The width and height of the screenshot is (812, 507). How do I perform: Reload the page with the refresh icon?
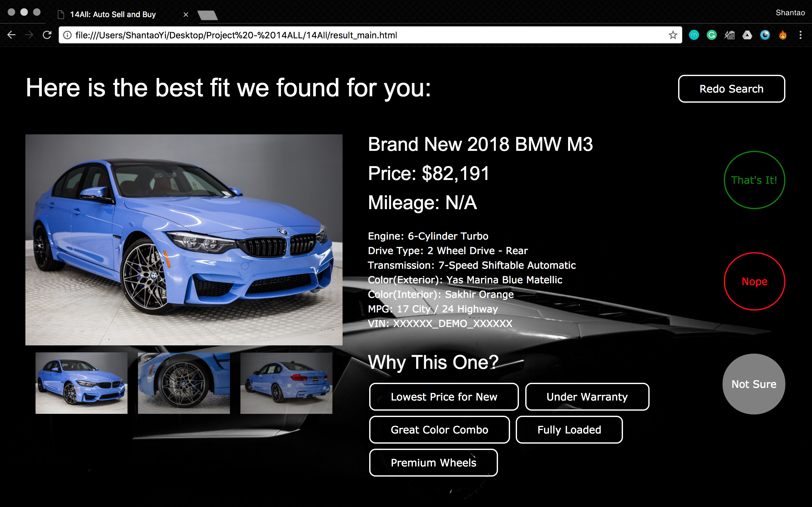click(x=47, y=35)
